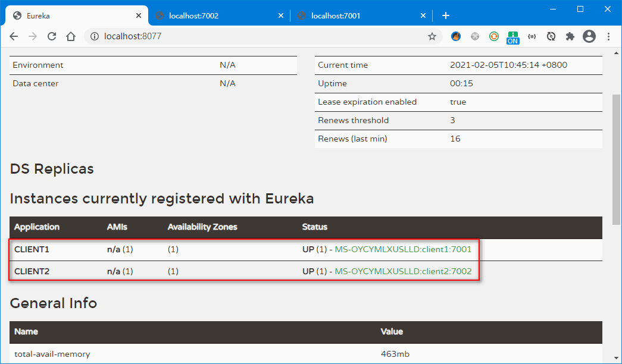Click the 463mb memory value
The height and width of the screenshot is (364, 622).
tap(395, 354)
